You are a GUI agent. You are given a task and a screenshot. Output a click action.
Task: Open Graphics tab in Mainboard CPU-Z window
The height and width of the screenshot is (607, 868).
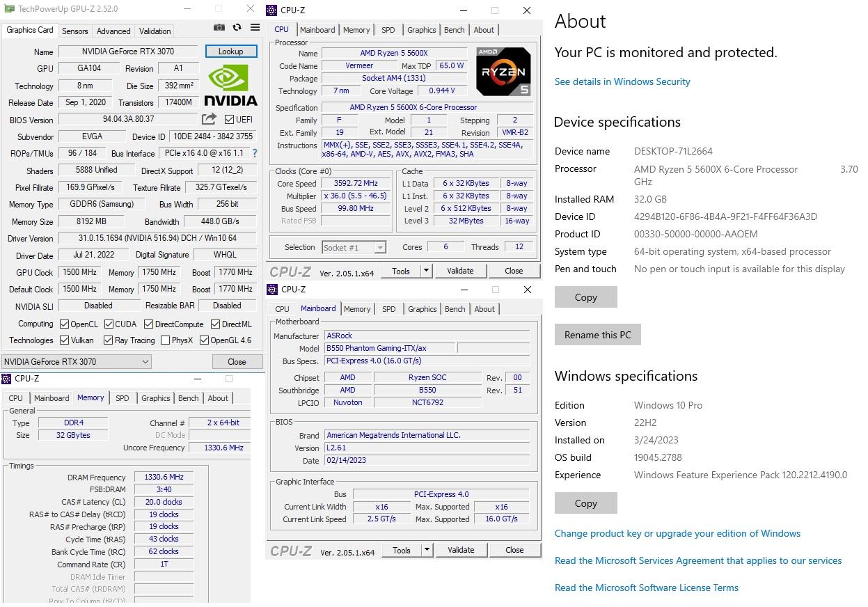(423, 309)
